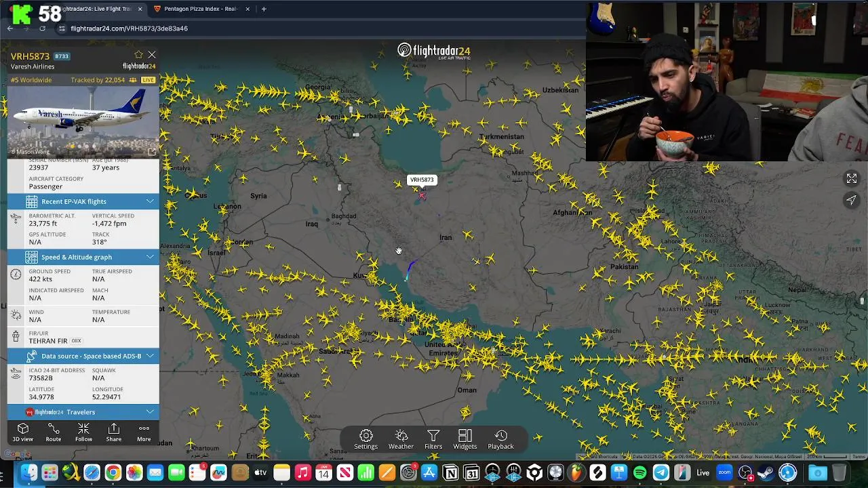The height and width of the screenshot is (488, 868).
Task: Reload the flightradar24 page
Action: (42, 28)
